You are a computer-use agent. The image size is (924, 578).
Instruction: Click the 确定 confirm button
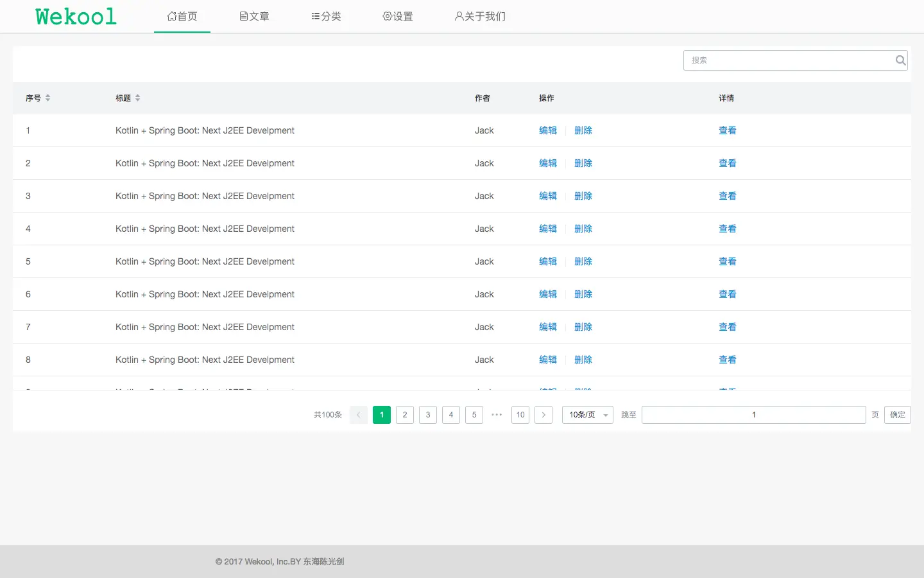[x=898, y=415]
